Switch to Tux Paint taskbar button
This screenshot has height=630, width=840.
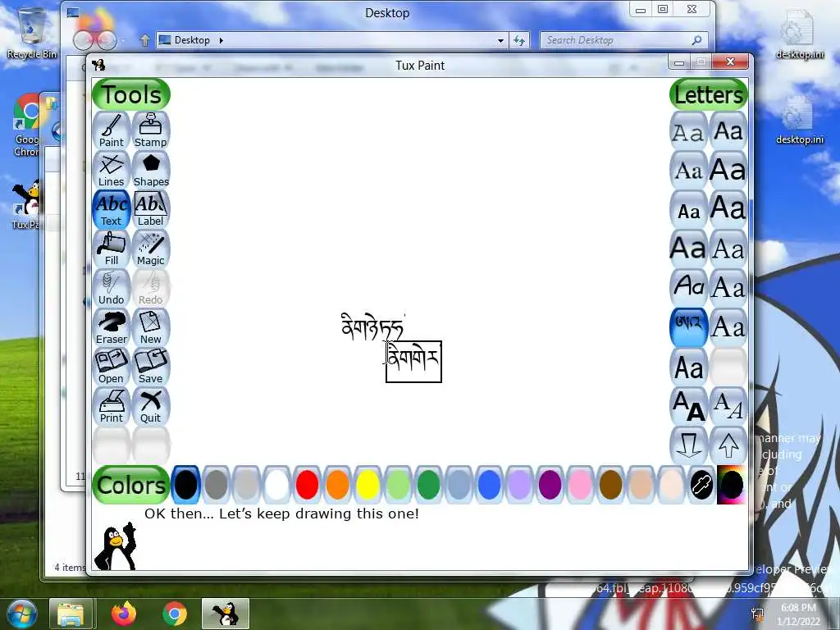(226, 614)
